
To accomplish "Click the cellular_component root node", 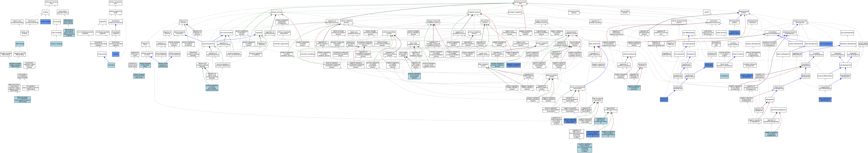I will pyautogui.click(x=116, y=3).
